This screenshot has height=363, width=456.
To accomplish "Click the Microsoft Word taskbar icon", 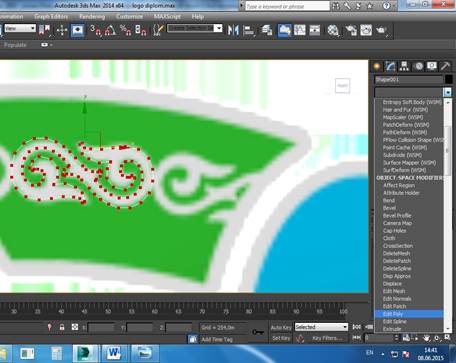I will coord(114,354).
